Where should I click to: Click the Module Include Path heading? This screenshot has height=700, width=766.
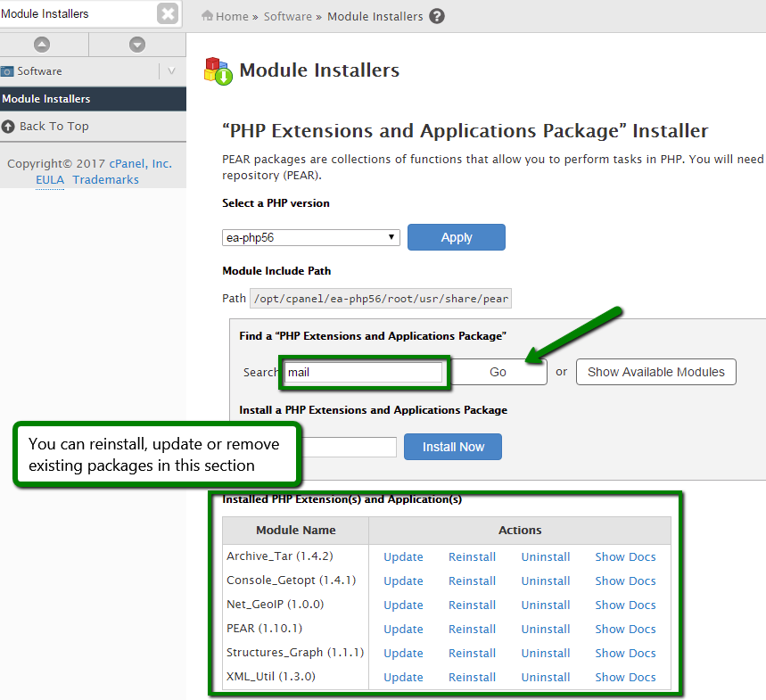tap(276, 271)
